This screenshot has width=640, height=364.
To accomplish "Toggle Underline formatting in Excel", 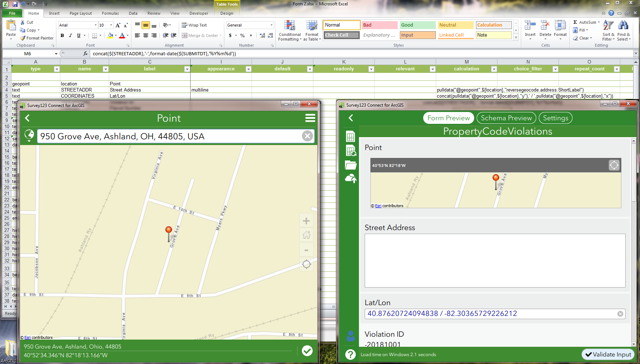I will point(79,36).
